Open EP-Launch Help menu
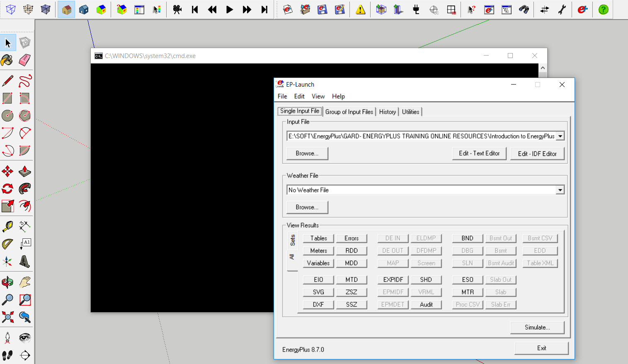 tap(338, 96)
